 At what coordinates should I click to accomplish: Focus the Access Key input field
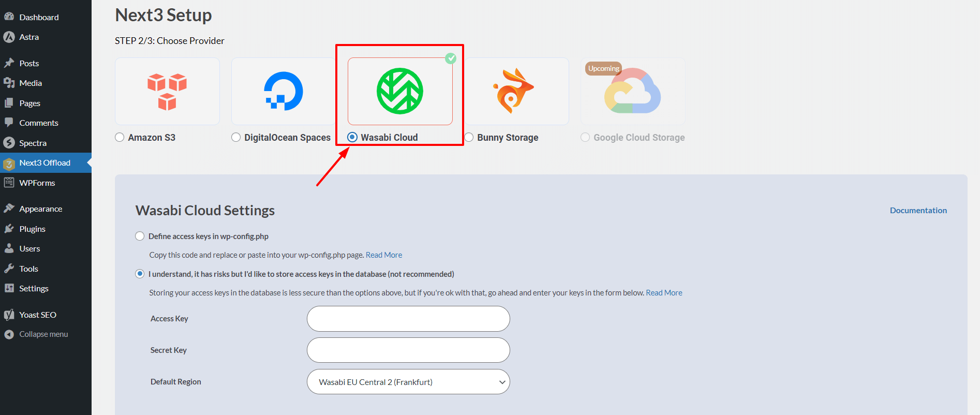tap(408, 319)
